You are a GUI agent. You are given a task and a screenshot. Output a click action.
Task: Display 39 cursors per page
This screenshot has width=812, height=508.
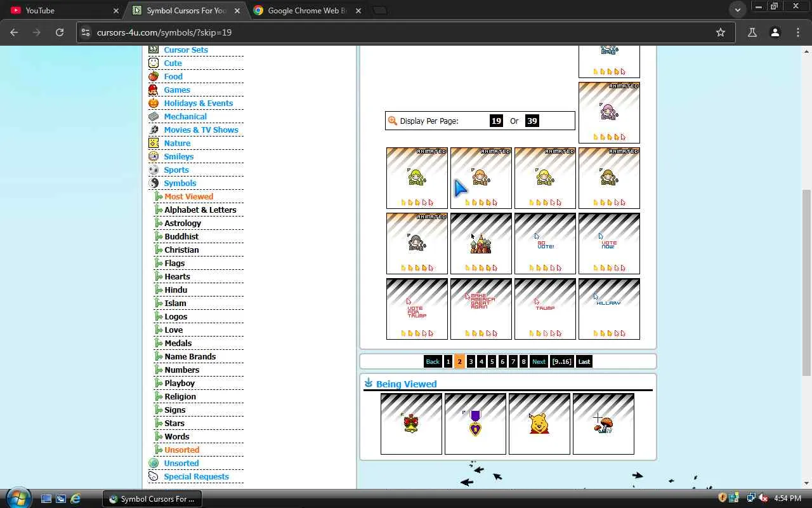(532, 121)
